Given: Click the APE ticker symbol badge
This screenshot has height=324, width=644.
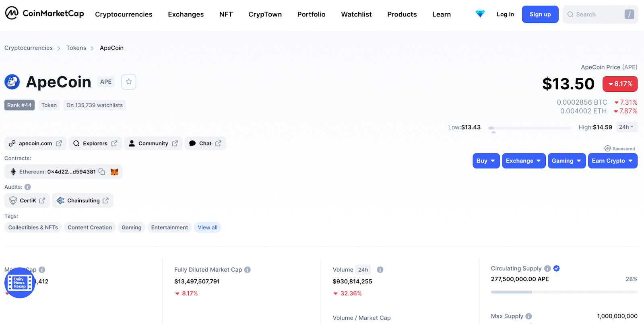Looking at the screenshot, I should pyautogui.click(x=106, y=82).
